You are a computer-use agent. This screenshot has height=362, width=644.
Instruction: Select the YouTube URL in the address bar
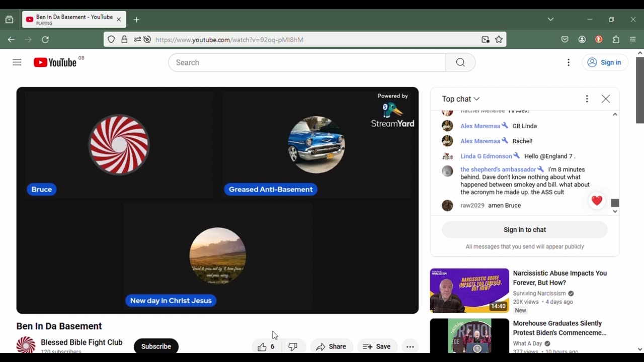(x=229, y=40)
